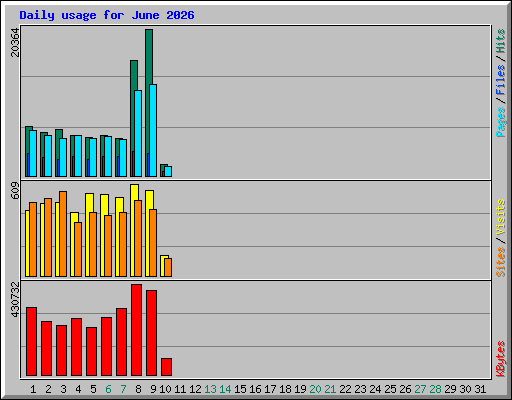Screen dimensions: 512x400
Task: Click the day 10 axis label
Action: [165, 389]
